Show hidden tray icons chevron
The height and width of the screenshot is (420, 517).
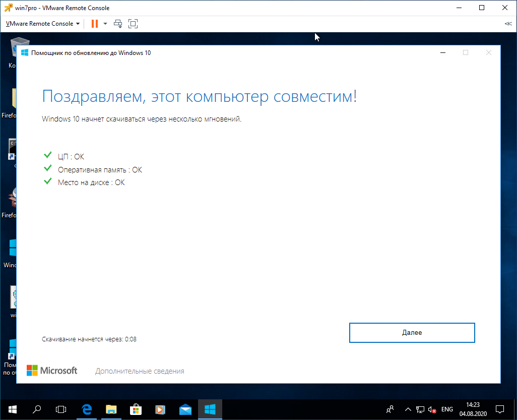click(x=408, y=409)
